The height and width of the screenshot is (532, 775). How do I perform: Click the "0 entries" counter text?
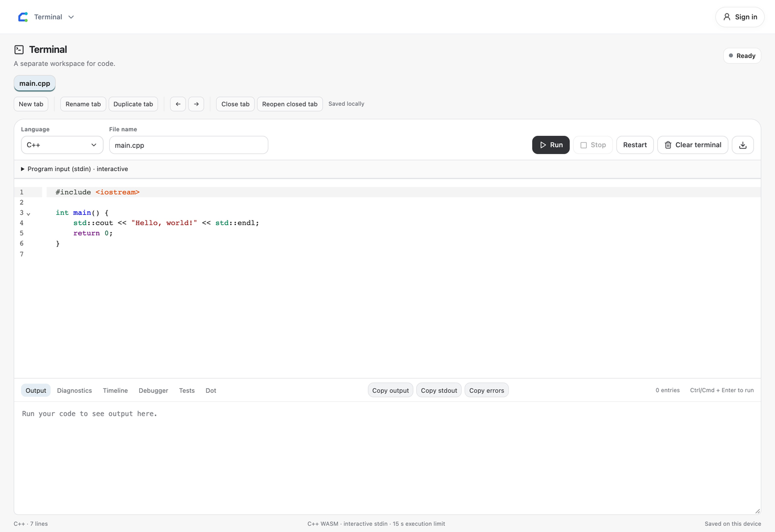[668, 390]
